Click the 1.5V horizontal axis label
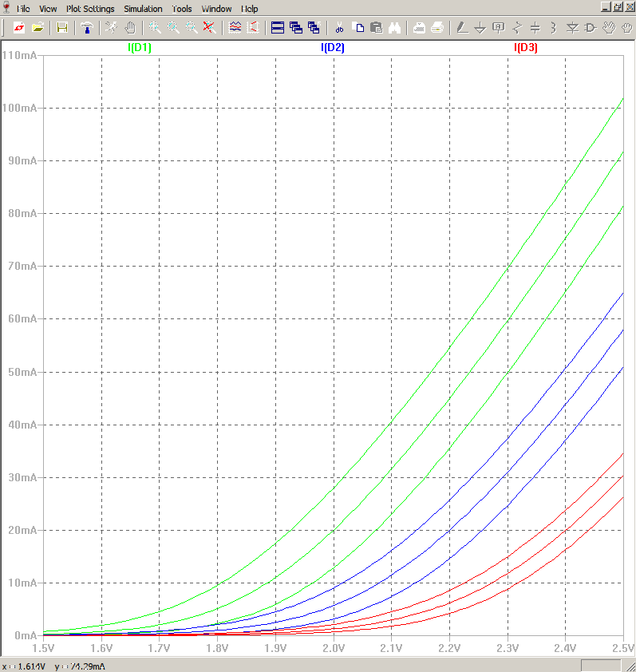 tap(43, 648)
